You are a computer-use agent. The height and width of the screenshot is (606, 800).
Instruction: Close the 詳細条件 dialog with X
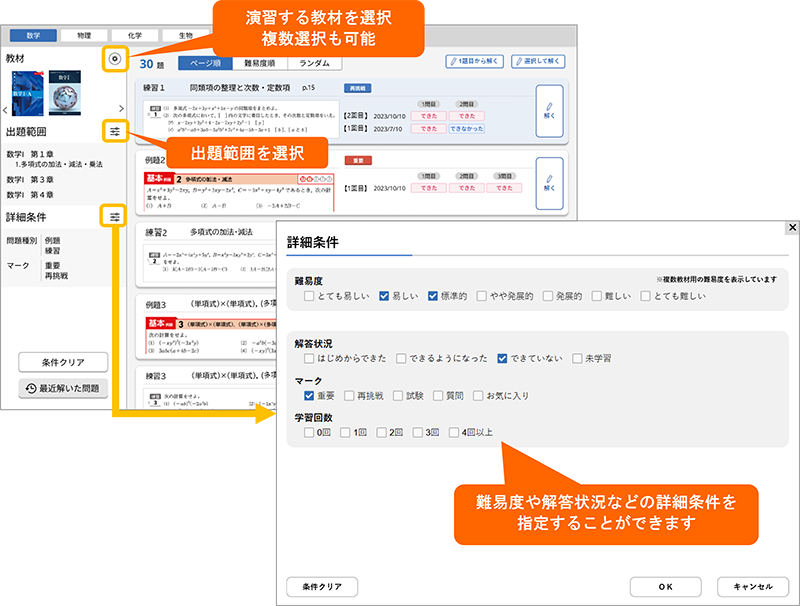(x=792, y=228)
